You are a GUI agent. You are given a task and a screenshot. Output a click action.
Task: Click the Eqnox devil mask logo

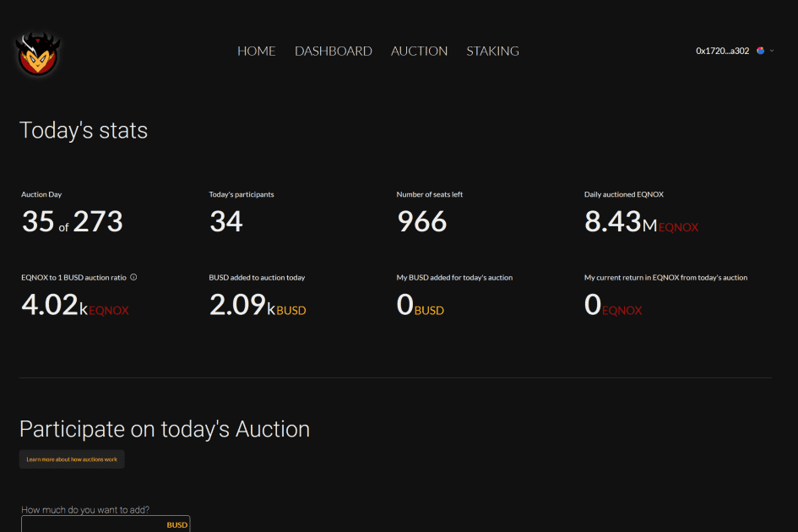coord(38,52)
